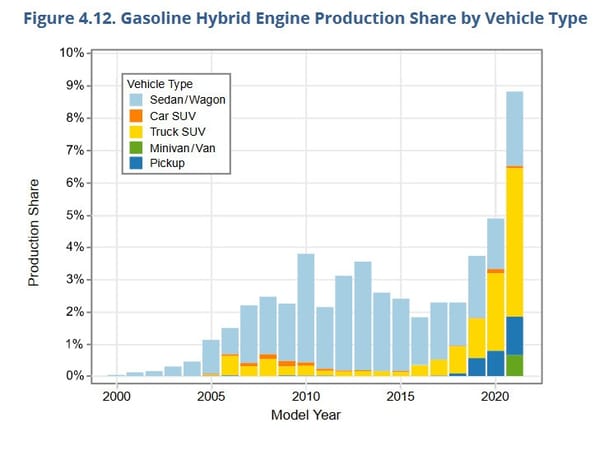Click the 'Vehicle Type' legend heading
The width and height of the screenshot is (600, 455).
click(x=160, y=84)
